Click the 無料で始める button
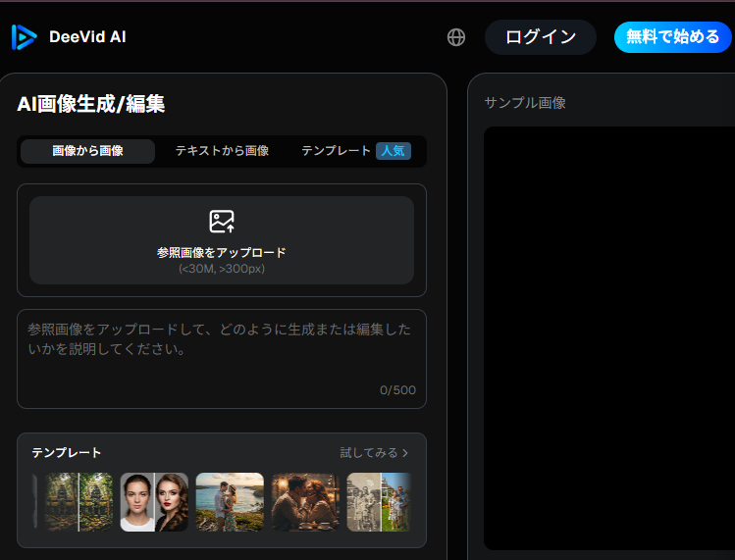This screenshot has height=560, width=735. 673,37
